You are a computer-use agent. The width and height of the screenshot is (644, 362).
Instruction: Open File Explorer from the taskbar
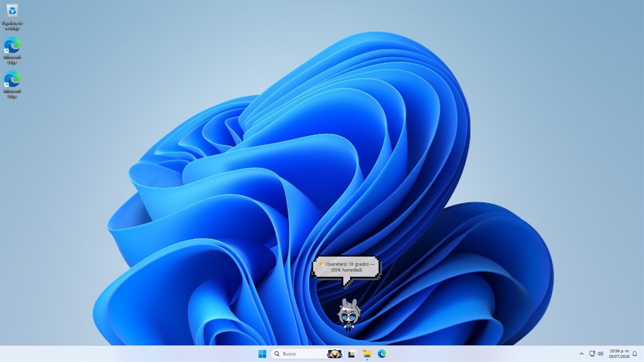(367, 354)
